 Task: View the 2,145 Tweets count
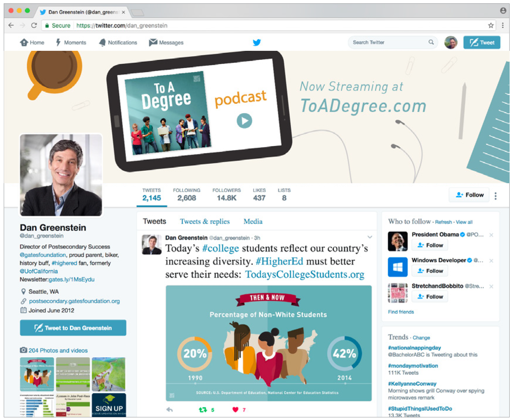(x=151, y=195)
